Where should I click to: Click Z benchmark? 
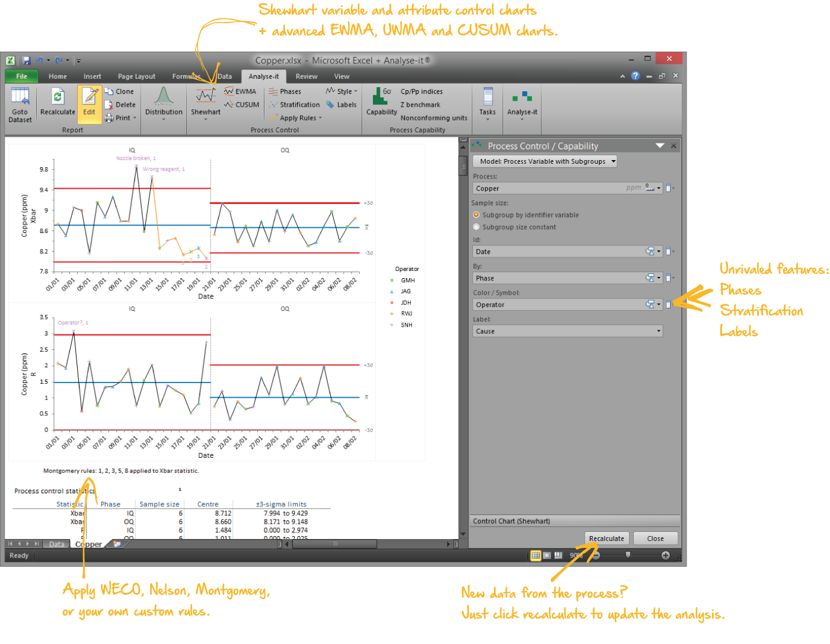pos(420,104)
